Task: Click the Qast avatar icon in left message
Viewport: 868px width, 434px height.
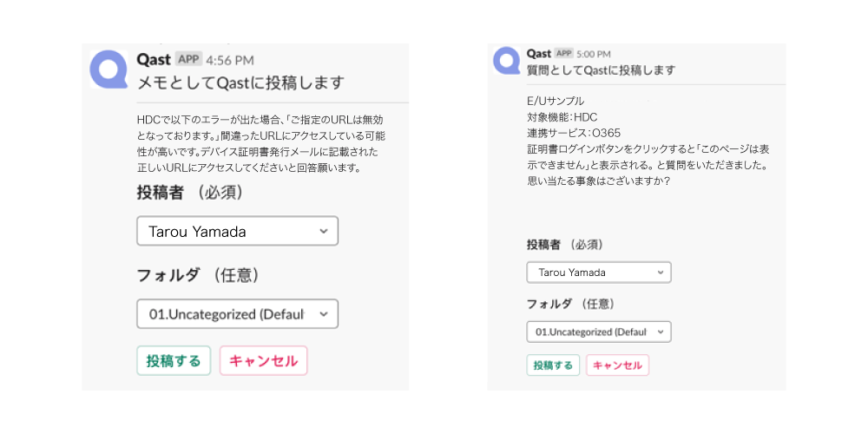Action: click(108, 69)
